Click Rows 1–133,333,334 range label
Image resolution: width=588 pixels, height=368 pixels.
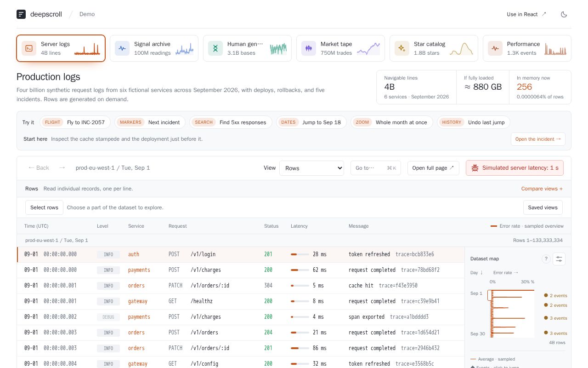point(538,240)
